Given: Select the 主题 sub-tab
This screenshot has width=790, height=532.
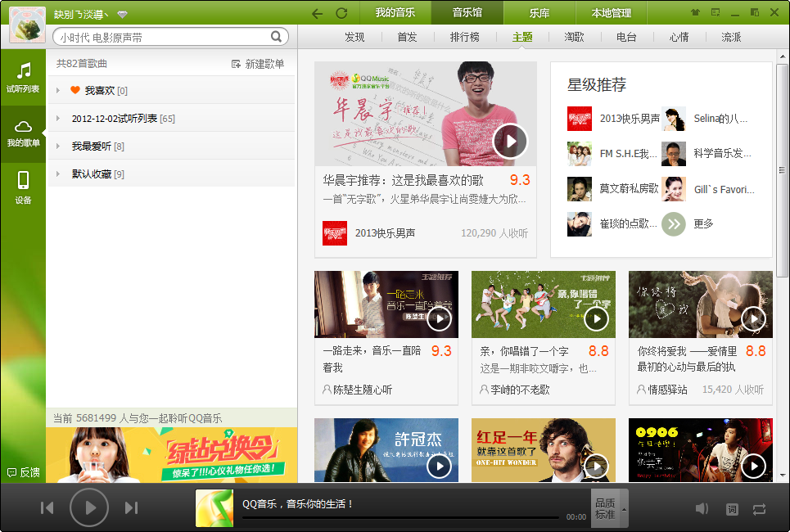Looking at the screenshot, I should coord(522,37).
